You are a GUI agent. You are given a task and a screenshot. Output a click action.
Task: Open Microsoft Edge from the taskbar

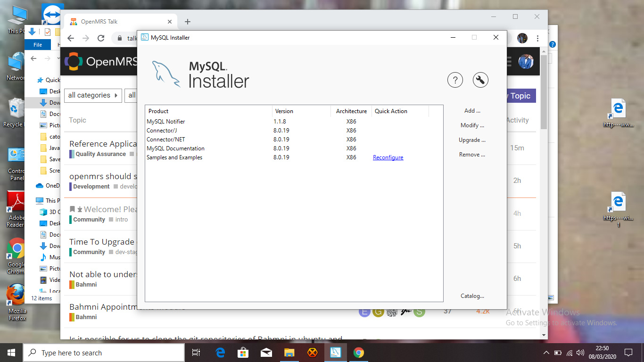(x=220, y=353)
